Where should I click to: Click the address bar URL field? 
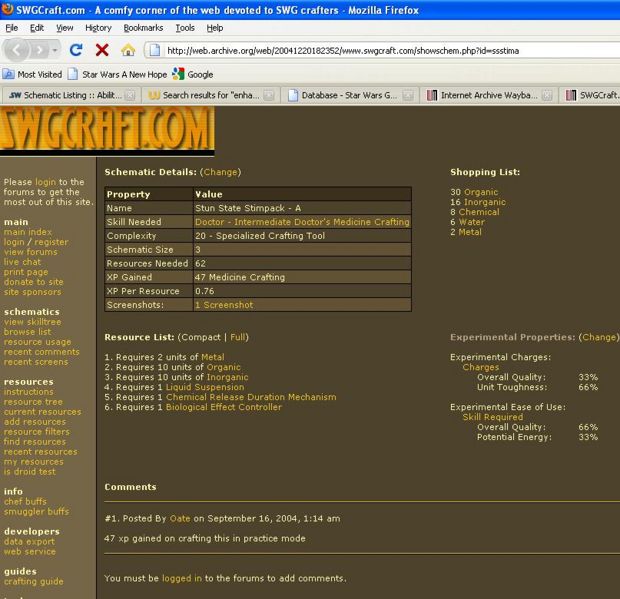pos(380,49)
